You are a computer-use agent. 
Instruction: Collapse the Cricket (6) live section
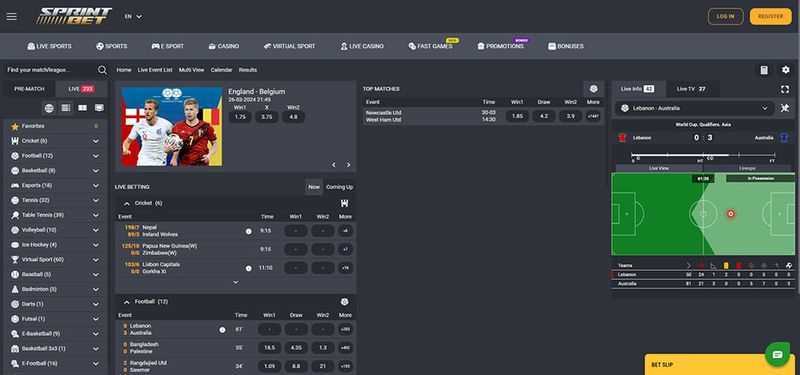(x=127, y=203)
